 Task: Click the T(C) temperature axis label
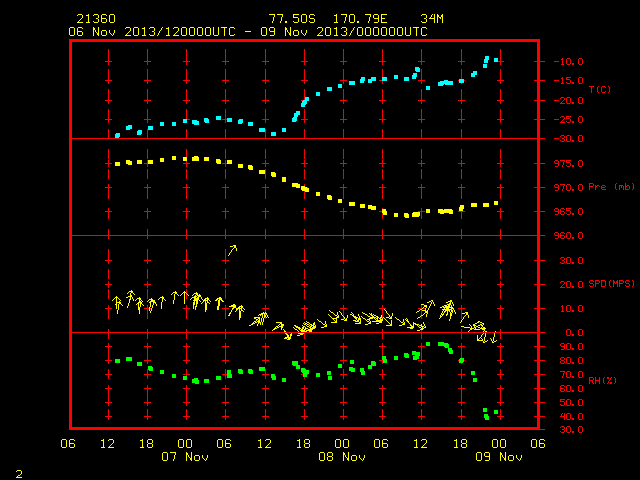(600, 89)
